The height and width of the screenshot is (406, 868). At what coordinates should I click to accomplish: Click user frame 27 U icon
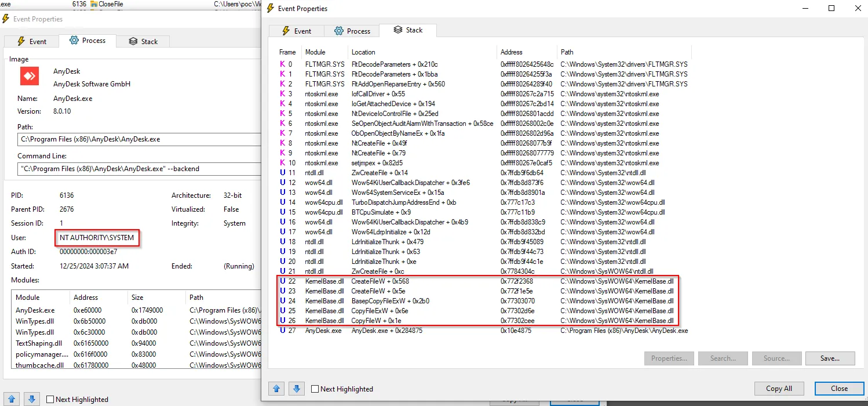(282, 331)
